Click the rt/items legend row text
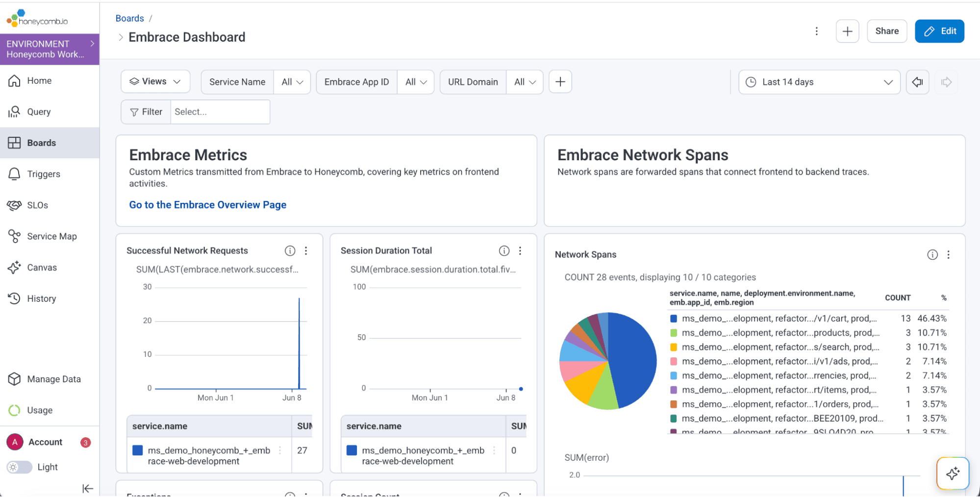 coord(779,390)
